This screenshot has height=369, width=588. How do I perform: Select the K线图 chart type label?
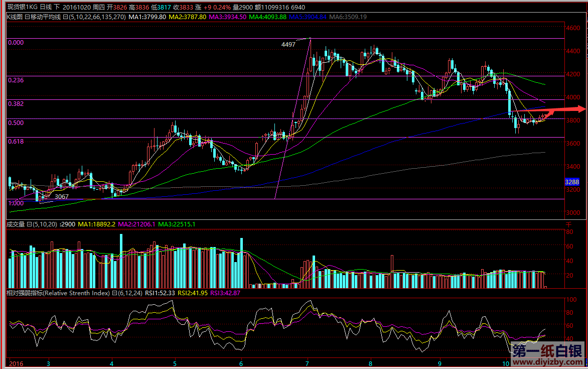click(15, 17)
